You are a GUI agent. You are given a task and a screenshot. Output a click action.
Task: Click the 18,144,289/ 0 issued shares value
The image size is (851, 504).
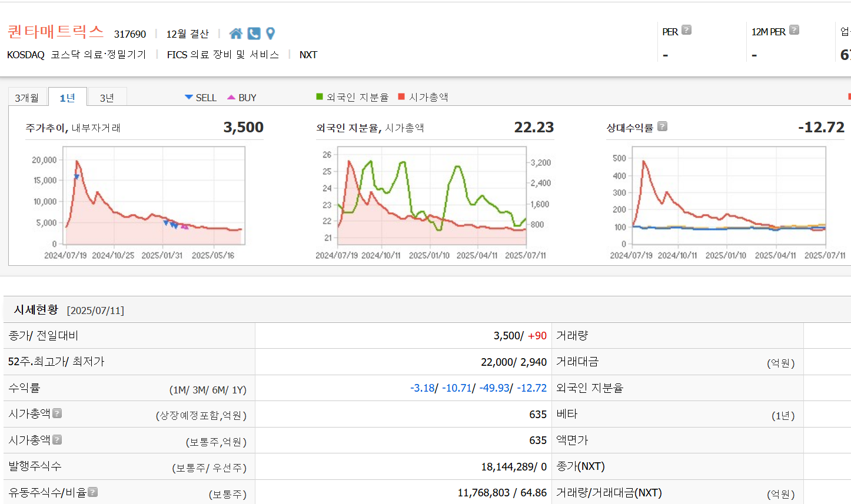514,467
